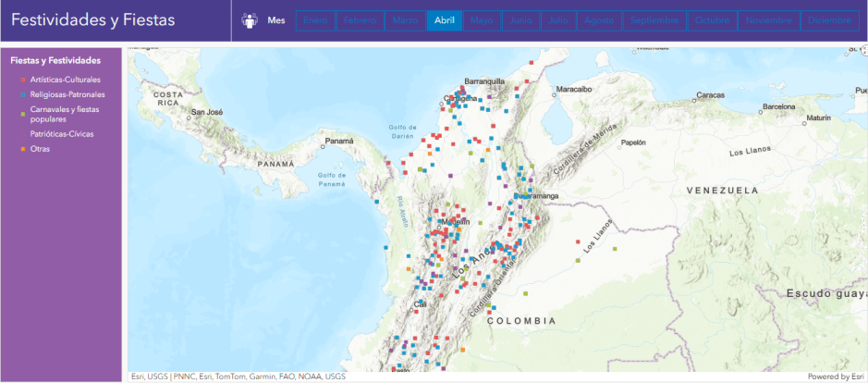Viewport: 868px width, 383px height.
Task: Click the Patrióticas-Cívicas legend label
Action: [62, 134]
